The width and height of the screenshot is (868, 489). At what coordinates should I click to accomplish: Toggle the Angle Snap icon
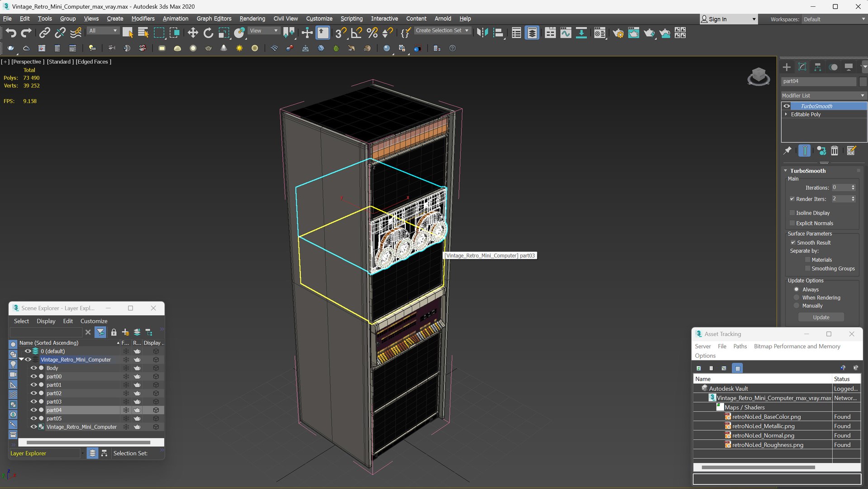356,33
